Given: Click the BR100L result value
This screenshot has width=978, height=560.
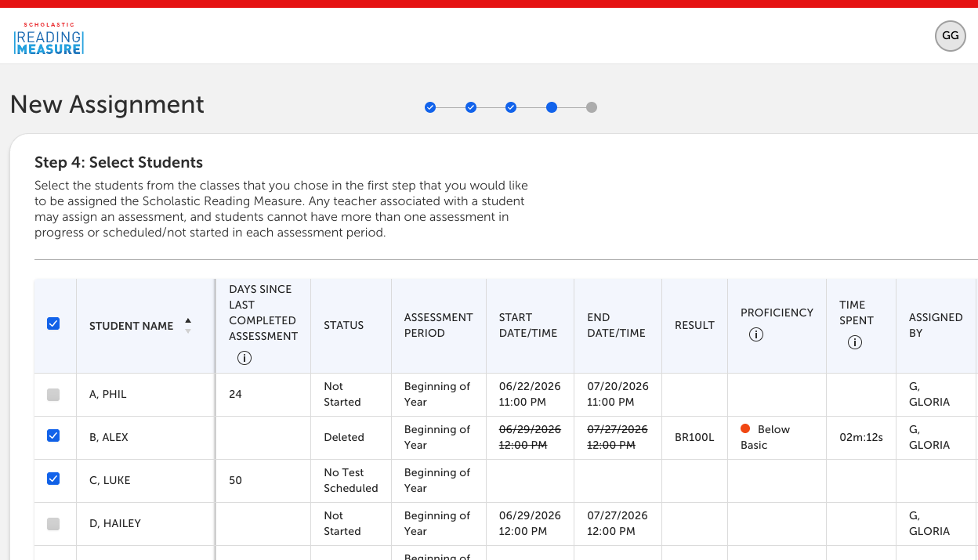Looking at the screenshot, I should point(694,437).
